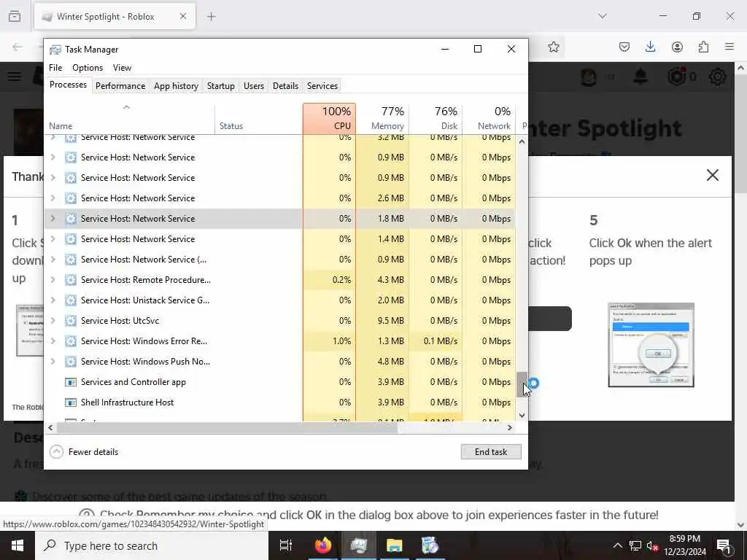
Task: Select Service Host: Network Service (... row
Action: 280,260
